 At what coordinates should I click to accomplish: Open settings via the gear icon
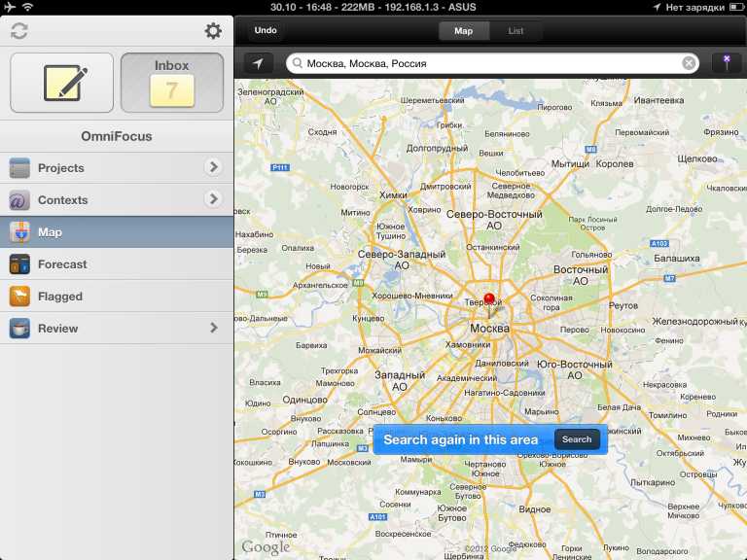(x=213, y=31)
